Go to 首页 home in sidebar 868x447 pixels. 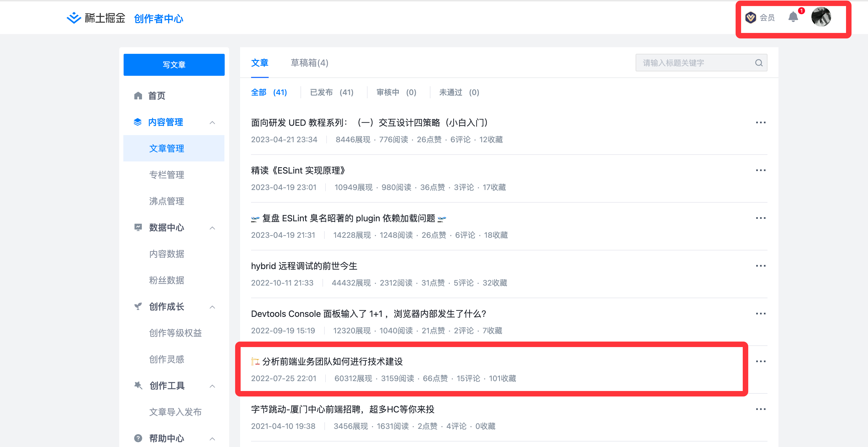coord(157,96)
